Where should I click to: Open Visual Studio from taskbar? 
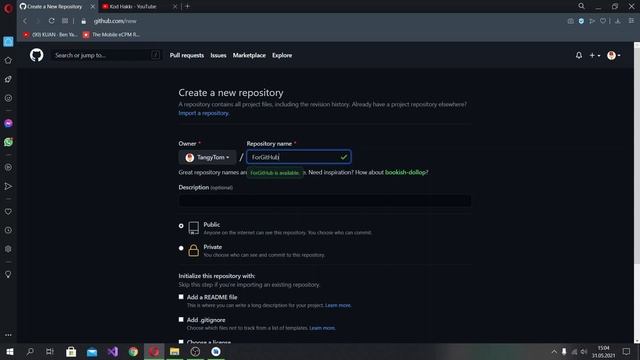coord(113,351)
